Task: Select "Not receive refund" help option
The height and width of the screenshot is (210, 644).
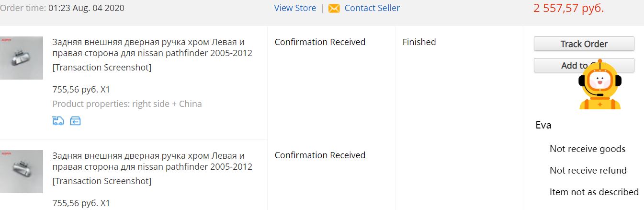Action: point(588,171)
